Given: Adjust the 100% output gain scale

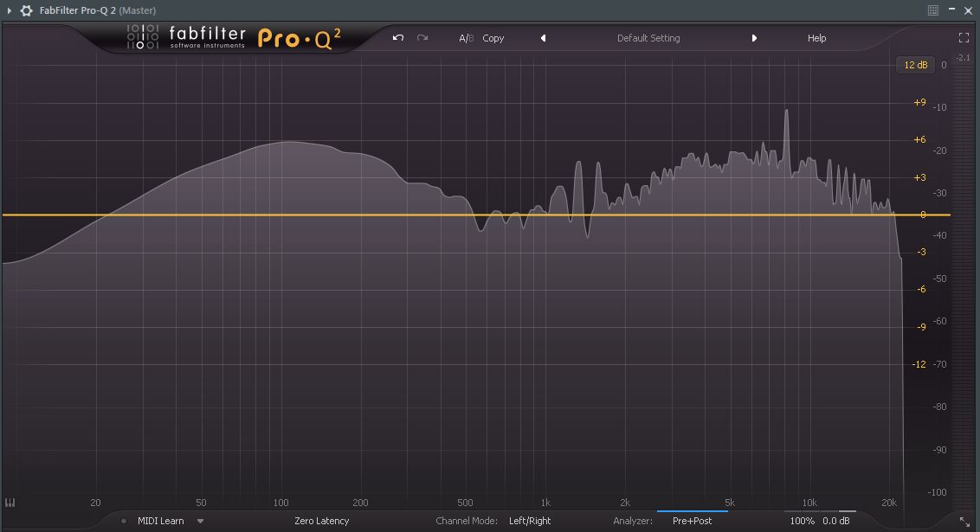Looking at the screenshot, I should (802, 521).
